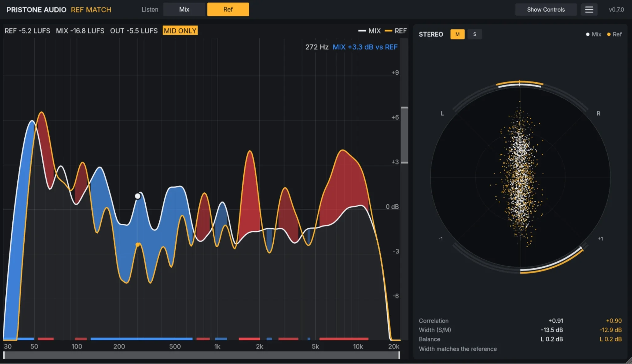Click the REF -5.2 LUFS readout

(x=27, y=31)
